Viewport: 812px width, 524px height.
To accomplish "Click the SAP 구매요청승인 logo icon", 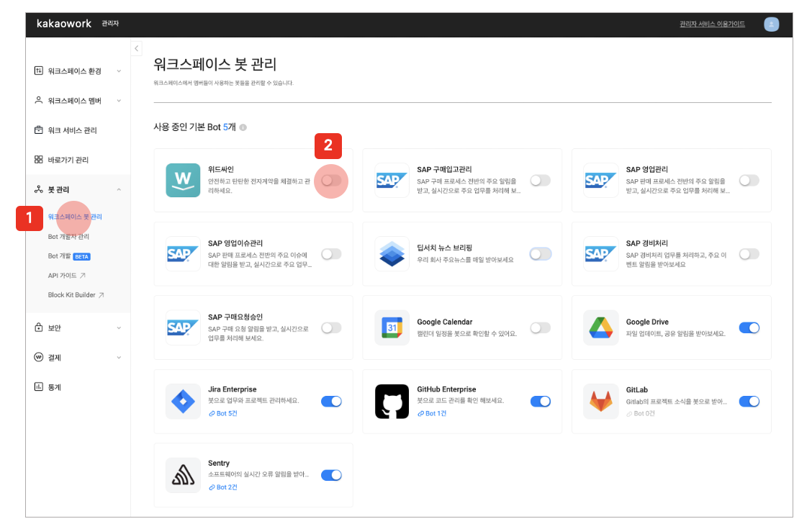I will coord(183,327).
